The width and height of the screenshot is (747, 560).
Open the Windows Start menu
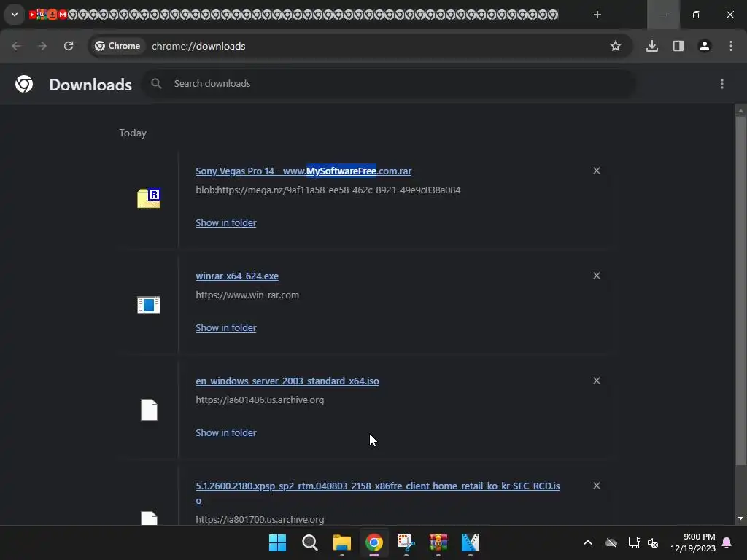pyautogui.click(x=277, y=542)
